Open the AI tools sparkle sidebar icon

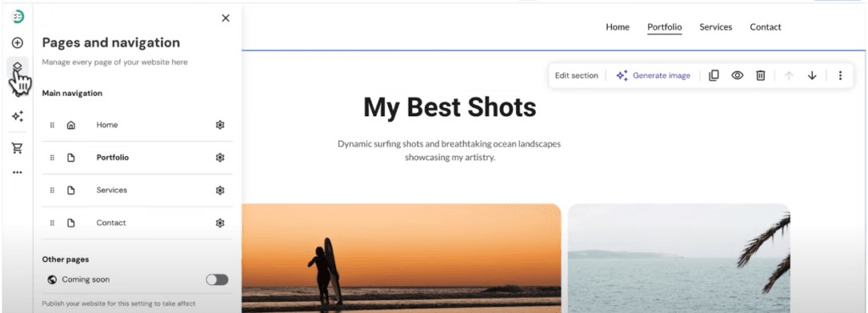coord(18,116)
